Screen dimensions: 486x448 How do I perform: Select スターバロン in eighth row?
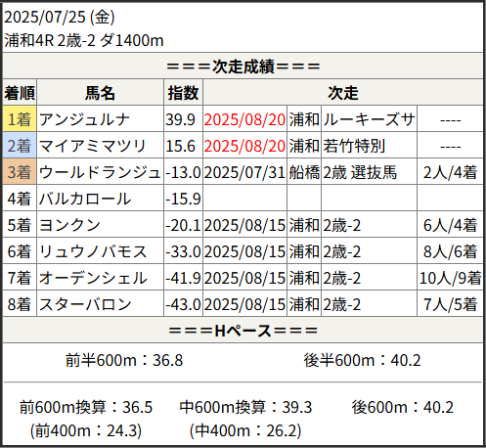click(x=85, y=304)
